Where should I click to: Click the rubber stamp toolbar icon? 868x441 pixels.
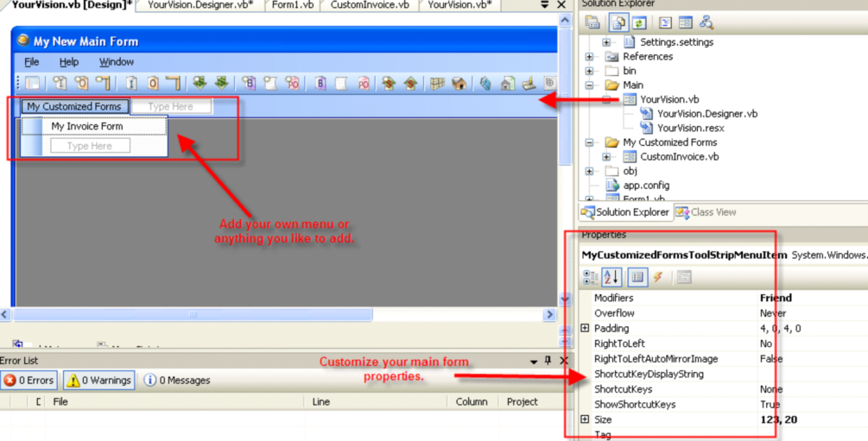pyautogui.click(x=529, y=84)
